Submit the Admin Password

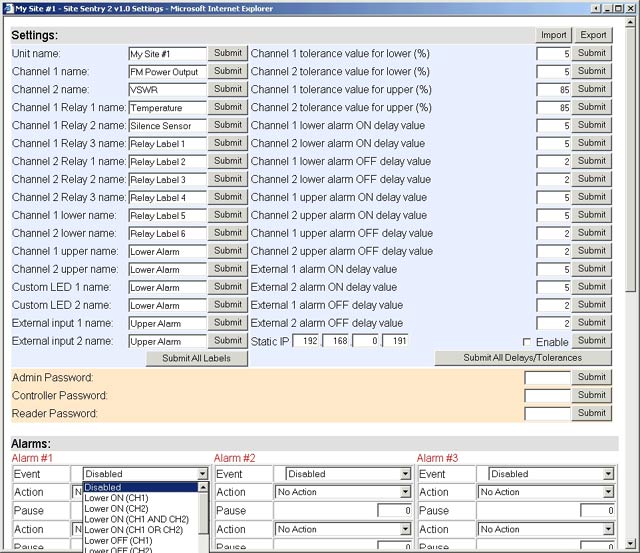591,377
